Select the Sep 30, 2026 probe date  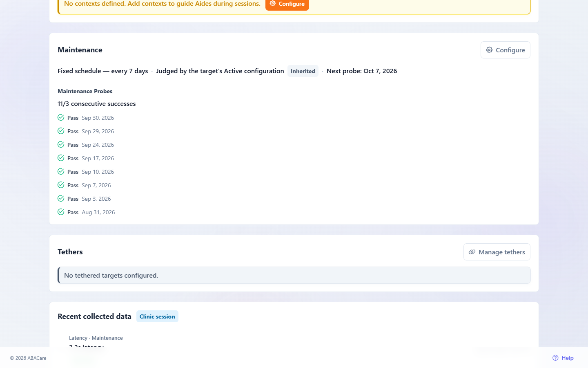98,118
